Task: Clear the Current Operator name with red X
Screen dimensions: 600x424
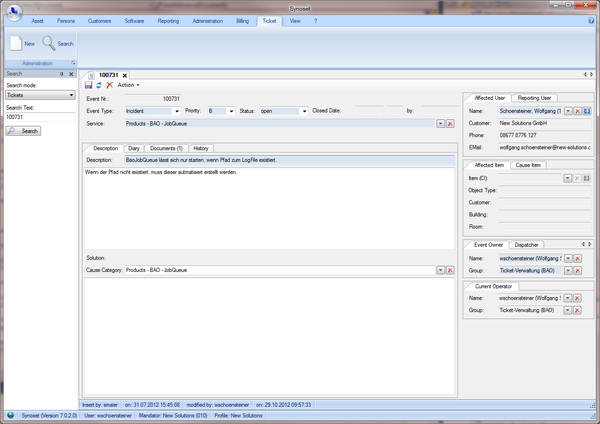Action: coord(577,298)
